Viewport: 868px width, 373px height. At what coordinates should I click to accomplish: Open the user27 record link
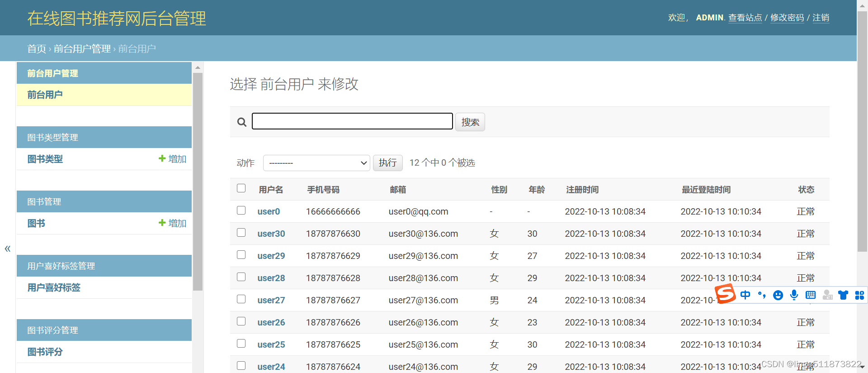coord(271,300)
